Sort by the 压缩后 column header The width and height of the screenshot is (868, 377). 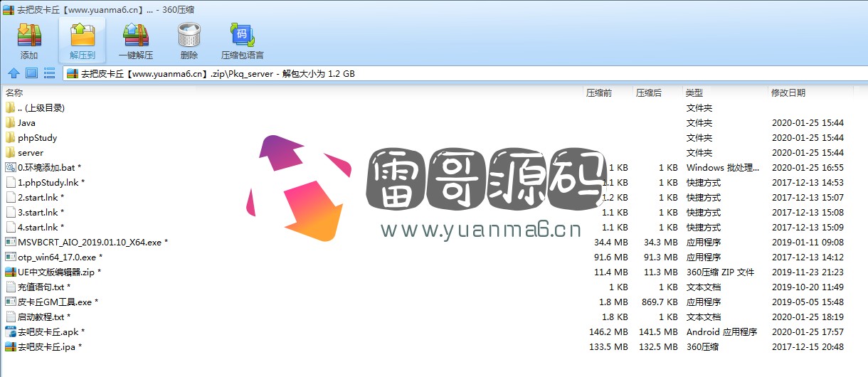click(649, 93)
